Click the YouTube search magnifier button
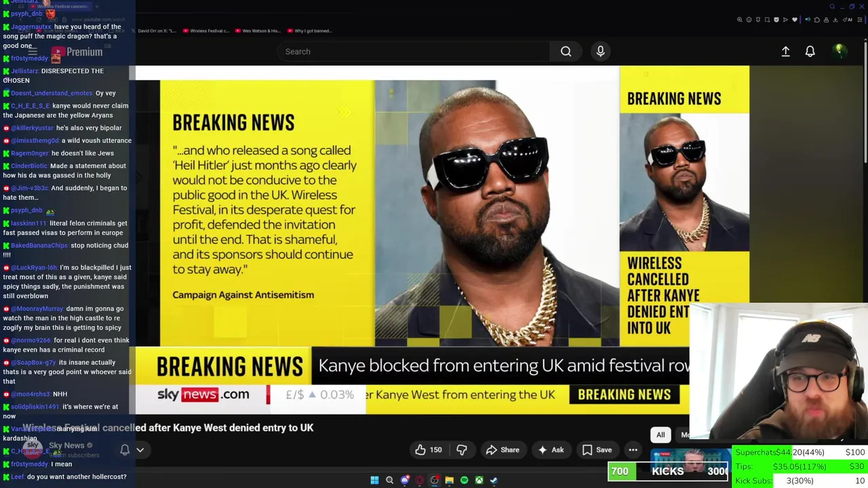This screenshot has height=488, width=868. click(x=566, y=52)
